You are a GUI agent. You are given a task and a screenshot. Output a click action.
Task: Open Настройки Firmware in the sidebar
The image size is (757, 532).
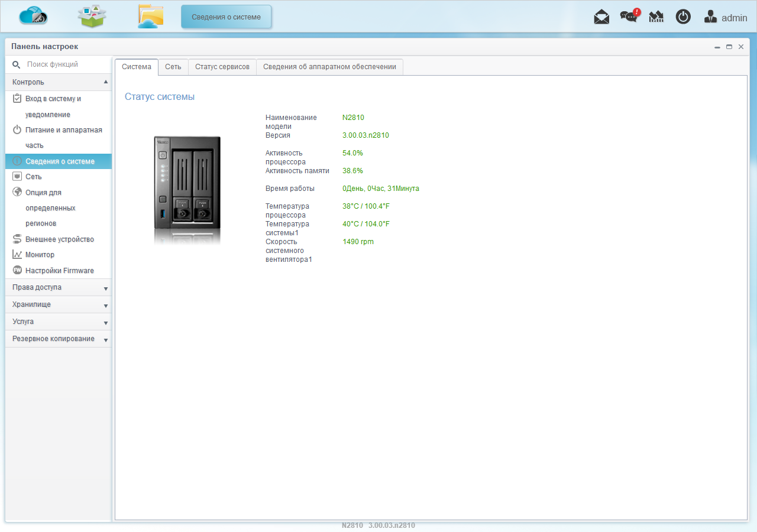59,271
